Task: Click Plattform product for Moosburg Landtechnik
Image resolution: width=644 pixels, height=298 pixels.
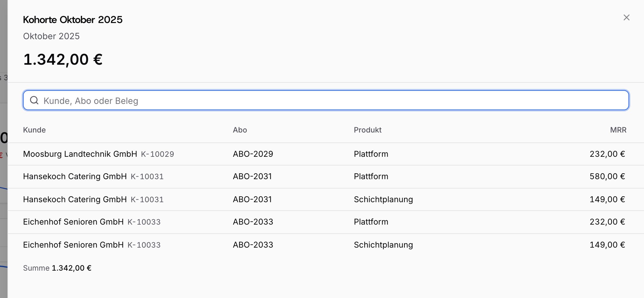Action: pyautogui.click(x=371, y=154)
